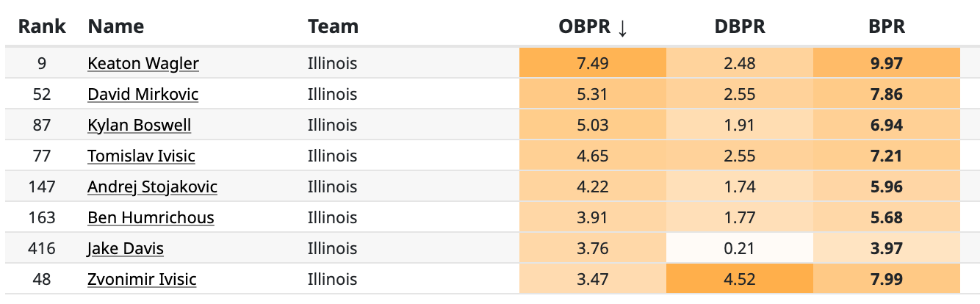Sort table by OBPR column header

(x=592, y=27)
